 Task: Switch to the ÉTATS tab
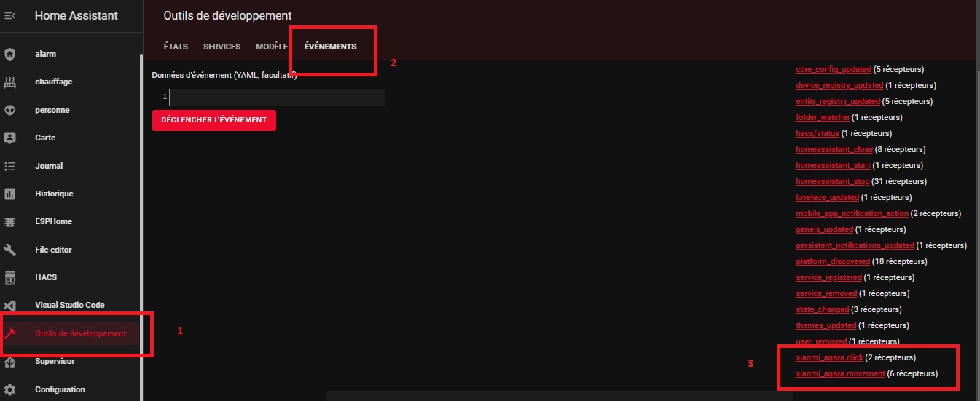point(176,47)
